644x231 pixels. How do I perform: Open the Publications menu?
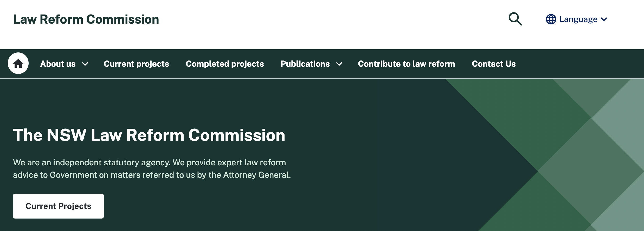coord(305,64)
